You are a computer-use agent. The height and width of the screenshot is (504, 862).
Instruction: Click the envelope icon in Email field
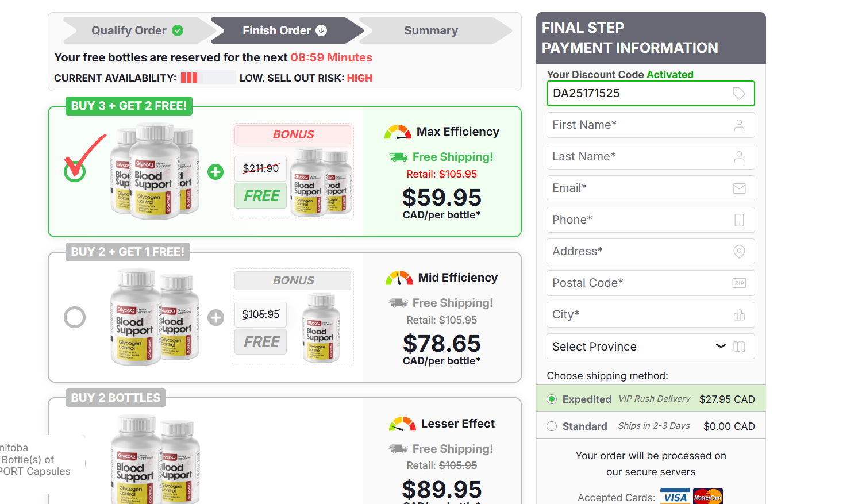click(x=739, y=188)
